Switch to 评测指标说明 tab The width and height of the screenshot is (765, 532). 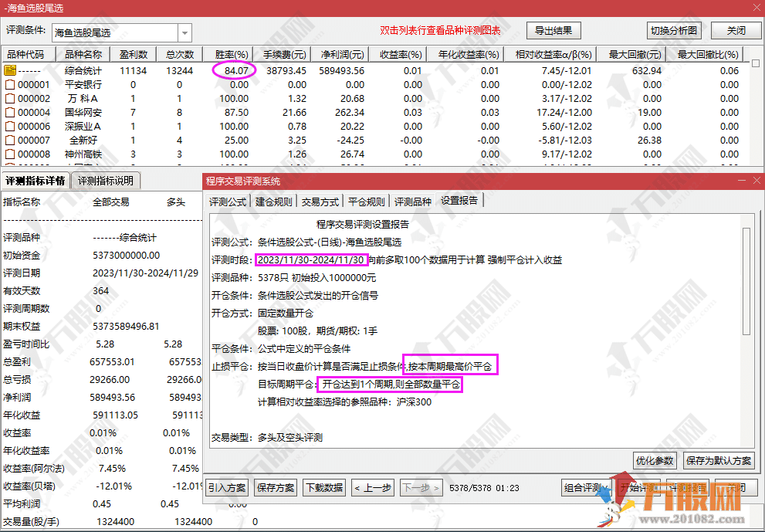pos(106,181)
